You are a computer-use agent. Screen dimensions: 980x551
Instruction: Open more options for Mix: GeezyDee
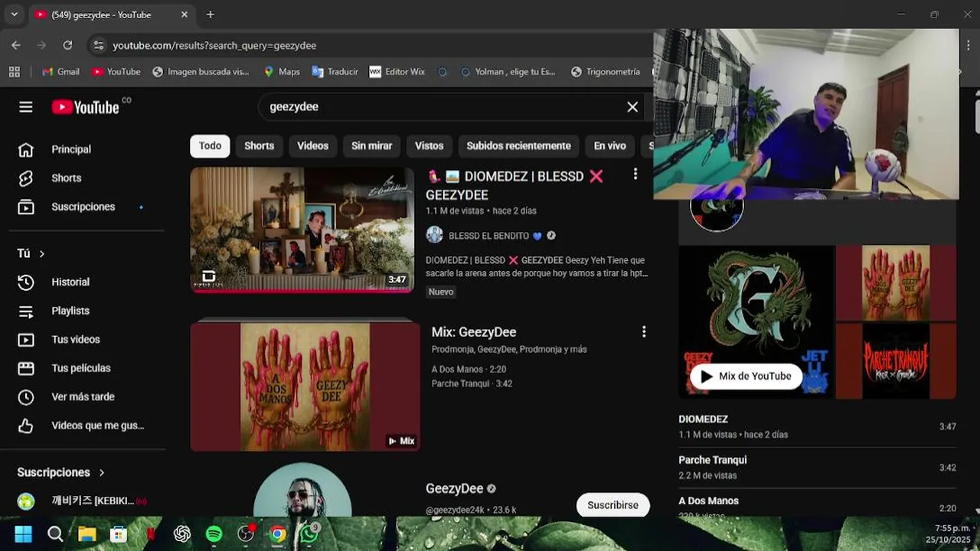point(644,331)
